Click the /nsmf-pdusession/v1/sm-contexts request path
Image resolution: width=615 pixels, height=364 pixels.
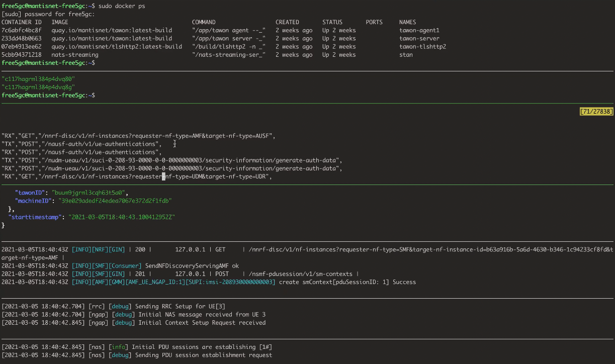pyautogui.click(x=300, y=274)
